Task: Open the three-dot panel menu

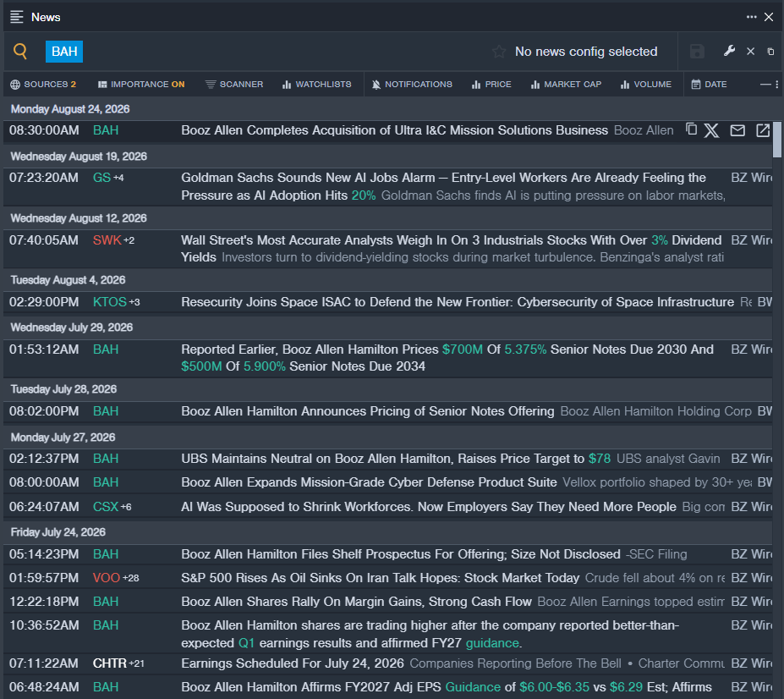Action: click(751, 17)
